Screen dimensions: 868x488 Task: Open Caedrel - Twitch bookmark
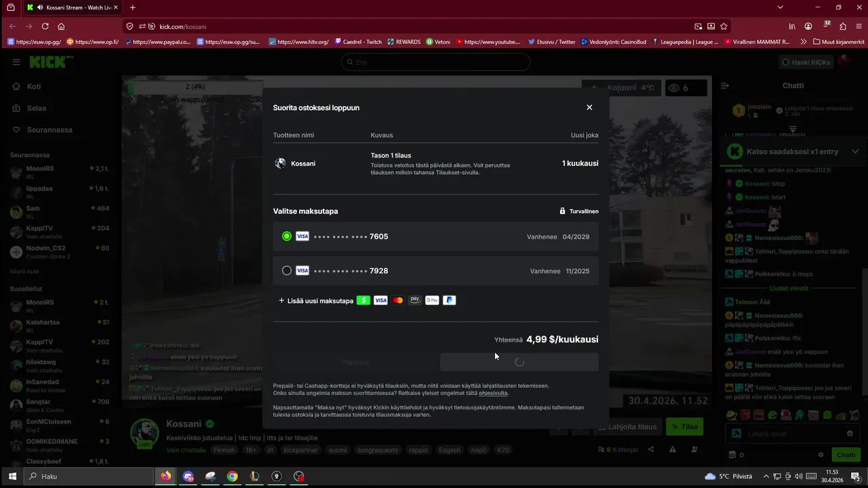click(x=357, y=41)
